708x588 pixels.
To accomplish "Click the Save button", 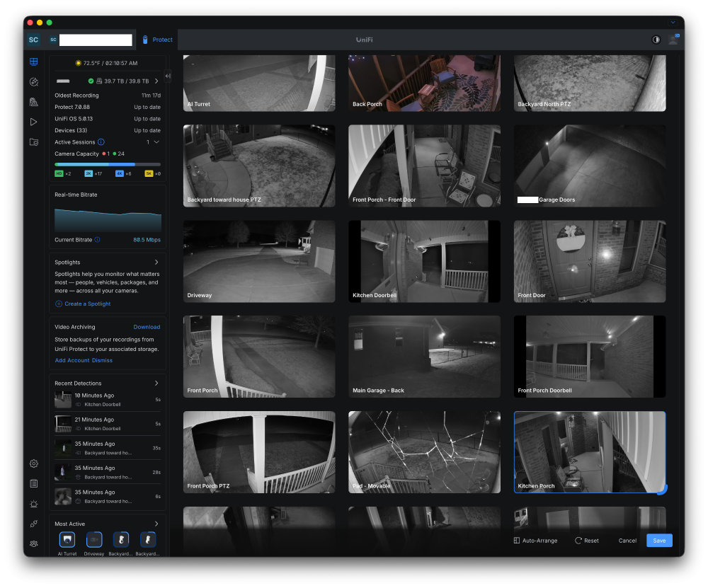I will pos(658,541).
